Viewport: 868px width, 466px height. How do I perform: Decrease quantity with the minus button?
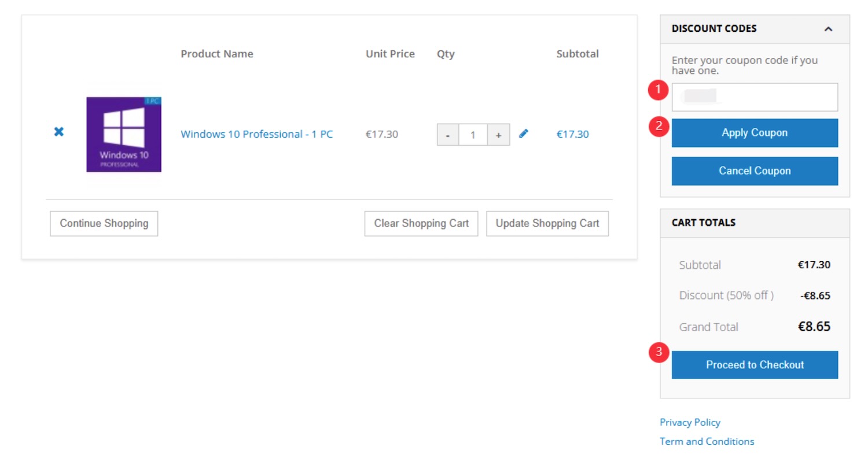(448, 135)
